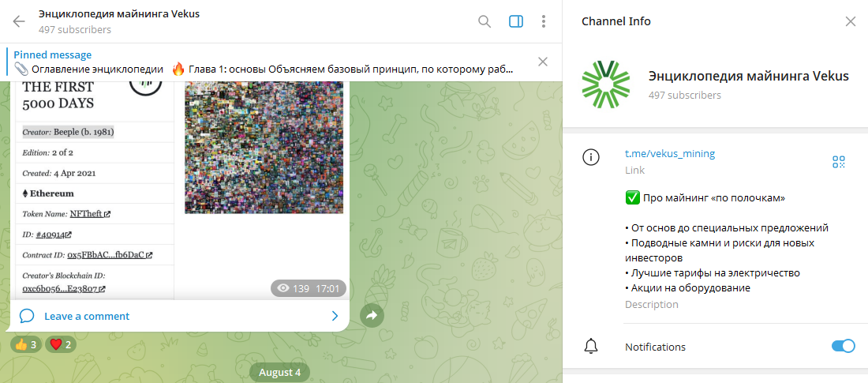The width and height of the screenshot is (868, 383).
Task: Click the #40914 ID link
Action: [x=54, y=235]
